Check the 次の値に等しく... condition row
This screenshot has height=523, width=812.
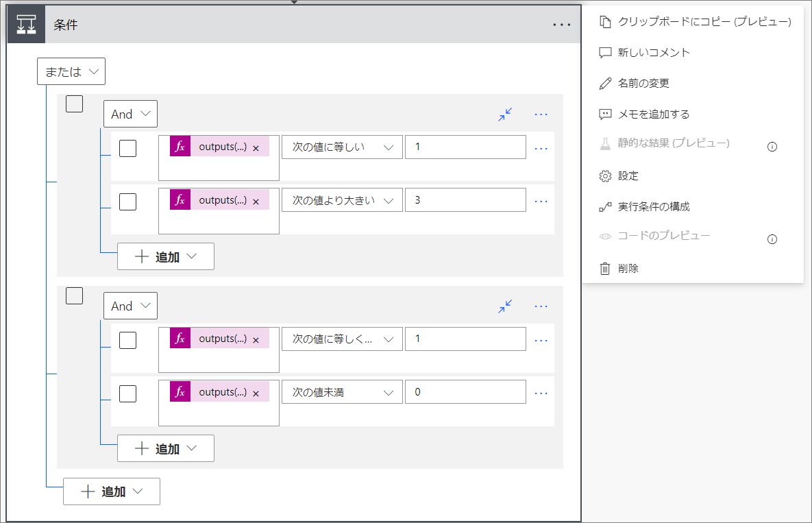pyautogui.click(x=128, y=340)
